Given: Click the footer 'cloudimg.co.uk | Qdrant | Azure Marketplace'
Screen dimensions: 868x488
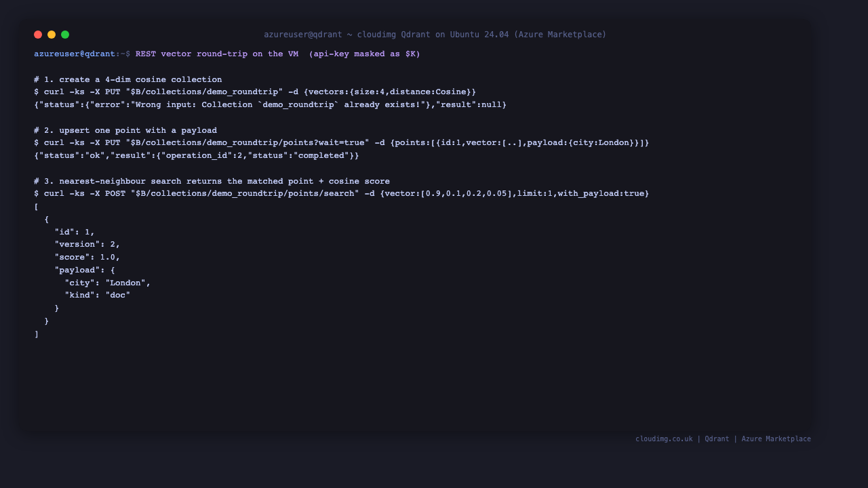Looking at the screenshot, I should pyautogui.click(x=723, y=439).
